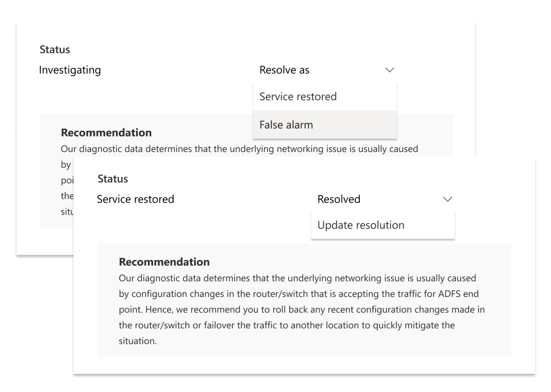The width and height of the screenshot is (551, 392).
Task: Click the chevron arrow beside "Resolve as"
Action: click(x=389, y=70)
